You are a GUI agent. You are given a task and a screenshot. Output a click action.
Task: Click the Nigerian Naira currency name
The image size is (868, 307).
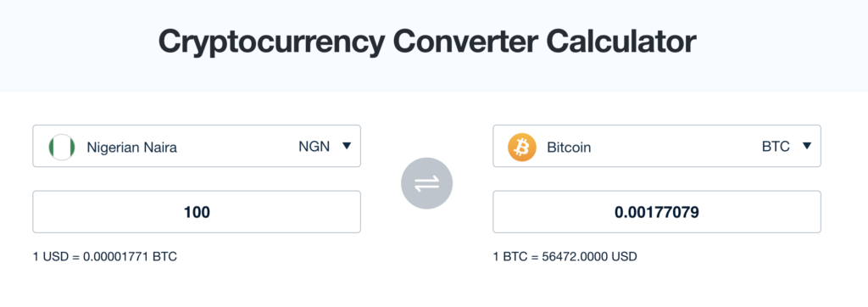coord(131,148)
